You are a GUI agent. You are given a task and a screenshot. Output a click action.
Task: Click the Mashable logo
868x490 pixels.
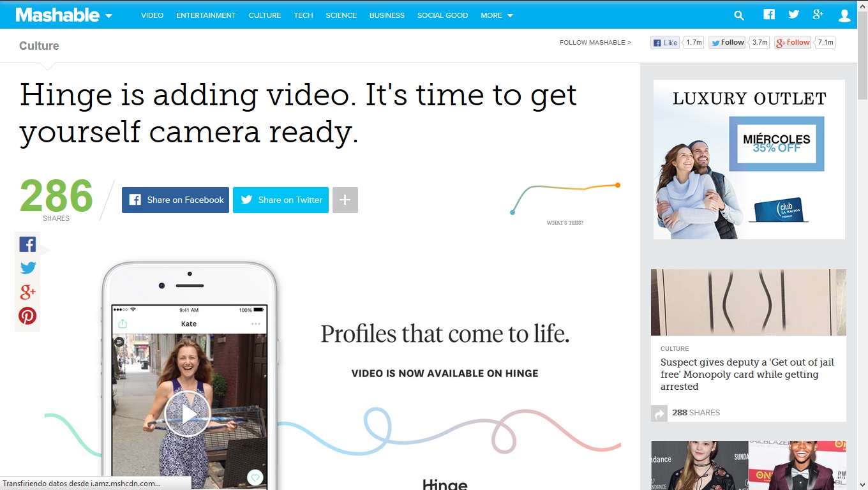coord(57,15)
